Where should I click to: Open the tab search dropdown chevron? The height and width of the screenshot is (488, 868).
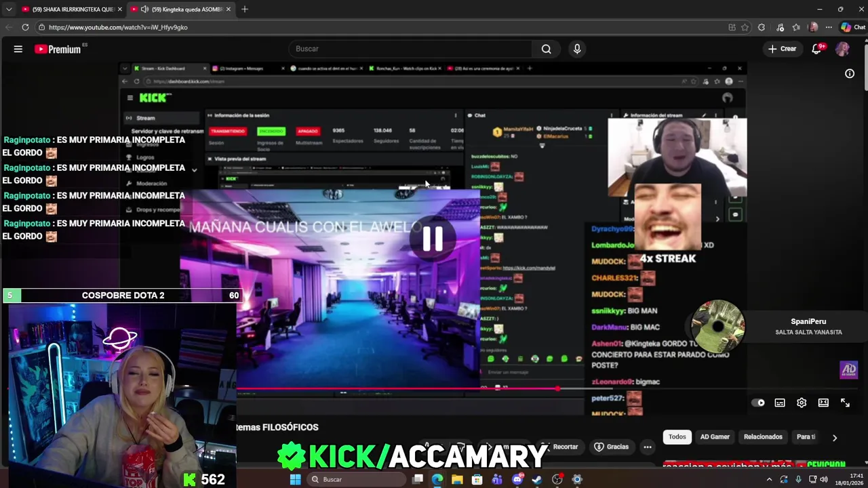(x=8, y=9)
